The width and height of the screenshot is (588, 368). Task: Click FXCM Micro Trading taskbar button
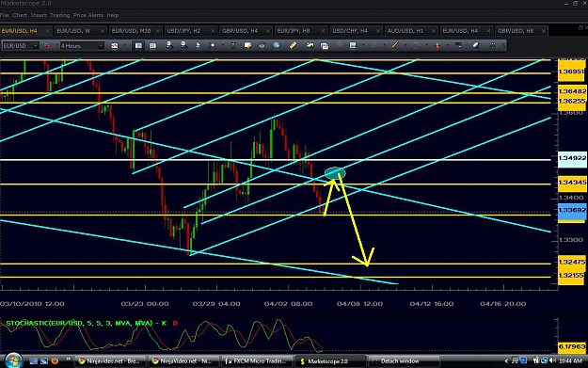[257, 361]
